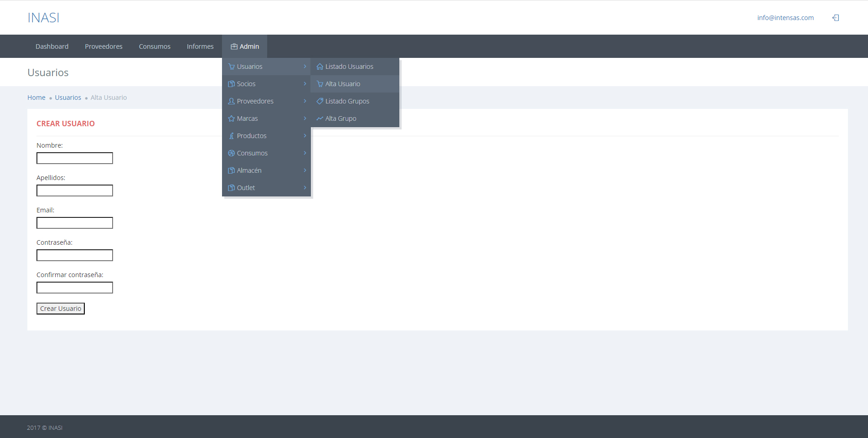
Task: Click the cart icon beside Usuarios menu entry
Action: [x=231, y=67]
